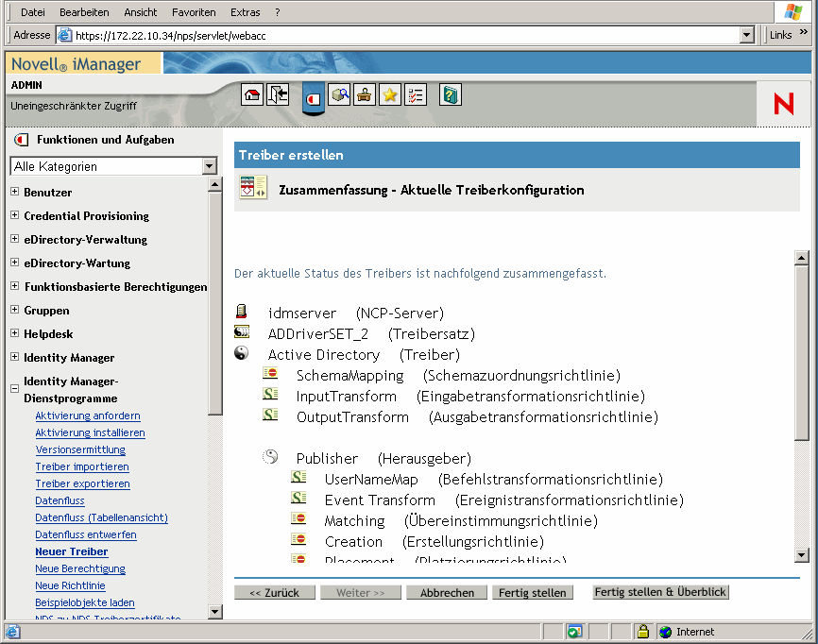The image size is (818, 644).
Task: Open the Favoriten menu
Action: point(192,11)
